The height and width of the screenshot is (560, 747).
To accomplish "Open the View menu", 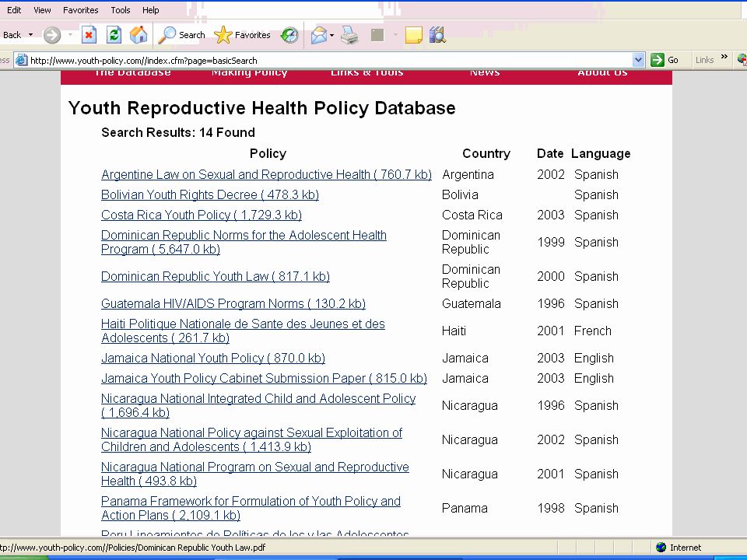I will coord(42,10).
